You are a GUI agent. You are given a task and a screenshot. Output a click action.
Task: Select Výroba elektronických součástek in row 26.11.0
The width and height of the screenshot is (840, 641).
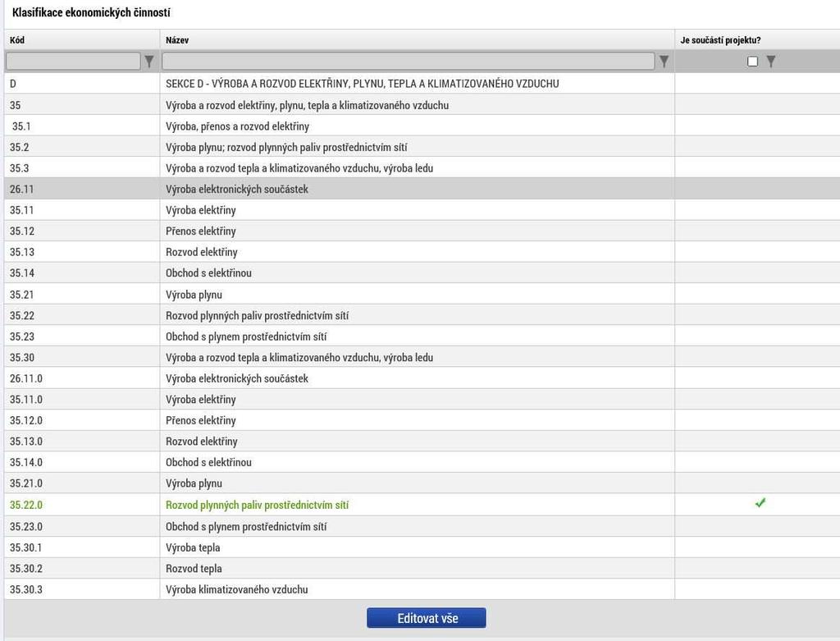[237, 378]
